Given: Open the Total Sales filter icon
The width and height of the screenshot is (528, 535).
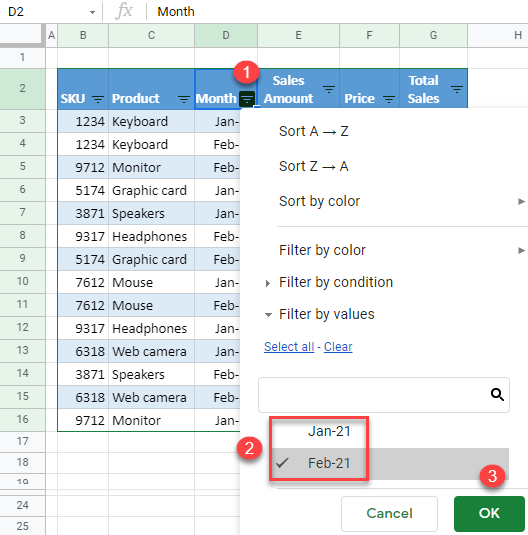Looking at the screenshot, I should pos(457,89).
